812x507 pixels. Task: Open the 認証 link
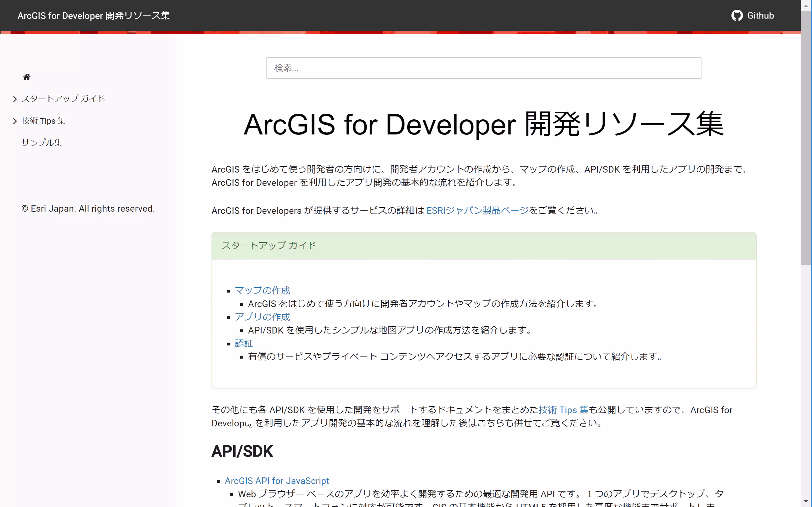click(x=244, y=343)
